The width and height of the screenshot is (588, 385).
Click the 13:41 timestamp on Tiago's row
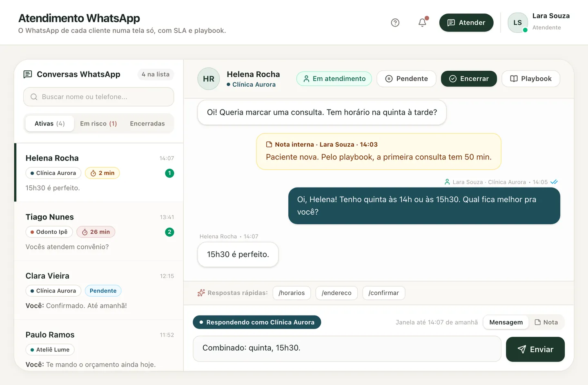(x=167, y=217)
